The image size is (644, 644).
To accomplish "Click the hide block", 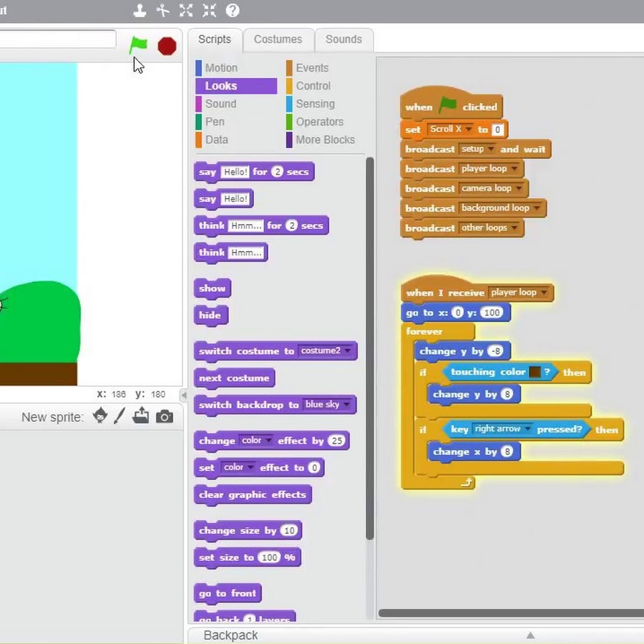I will pyautogui.click(x=210, y=316).
